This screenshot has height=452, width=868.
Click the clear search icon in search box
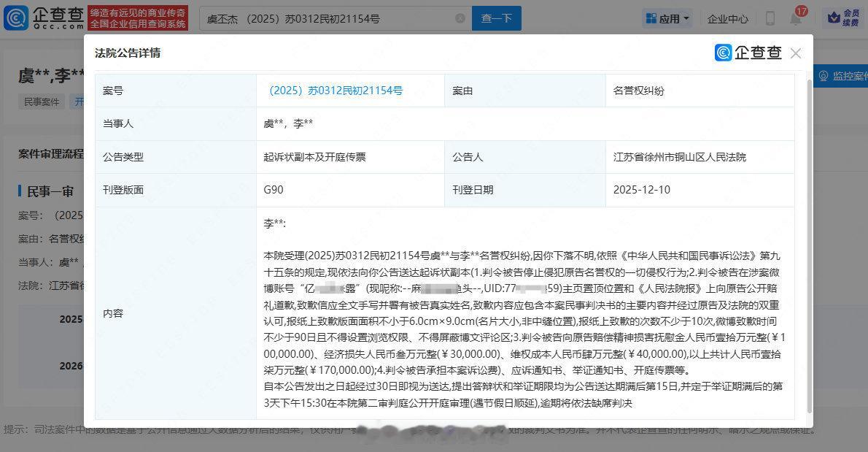click(x=460, y=18)
